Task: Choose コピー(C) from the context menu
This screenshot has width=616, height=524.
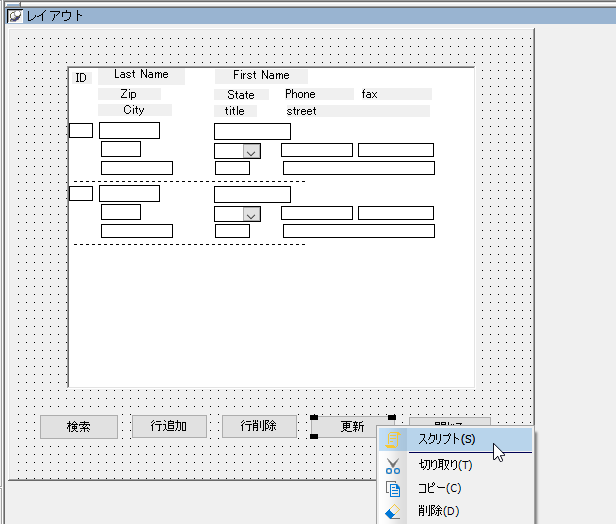Action: click(439, 489)
